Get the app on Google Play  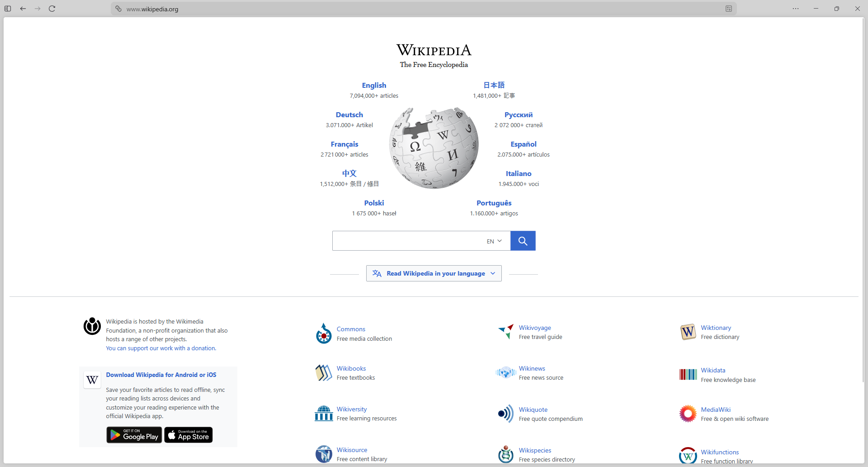pyautogui.click(x=134, y=435)
